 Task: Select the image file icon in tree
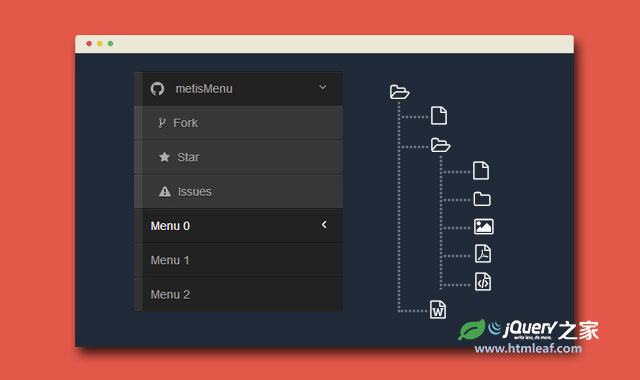point(484,227)
